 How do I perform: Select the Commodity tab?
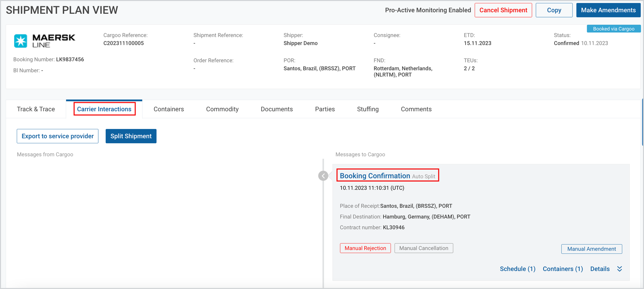[222, 109]
